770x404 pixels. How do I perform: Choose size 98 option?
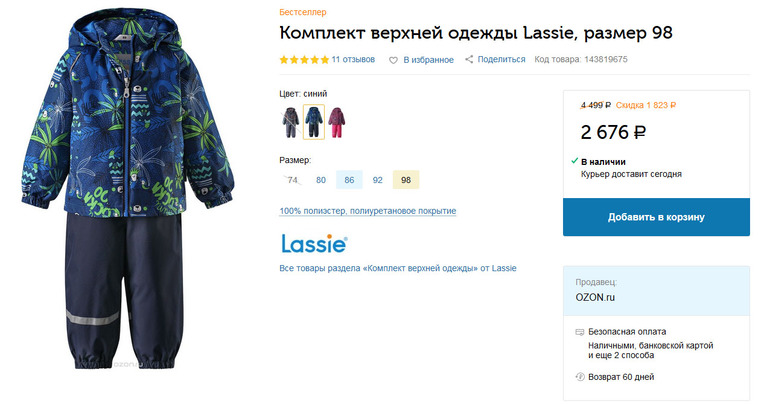click(406, 180)
